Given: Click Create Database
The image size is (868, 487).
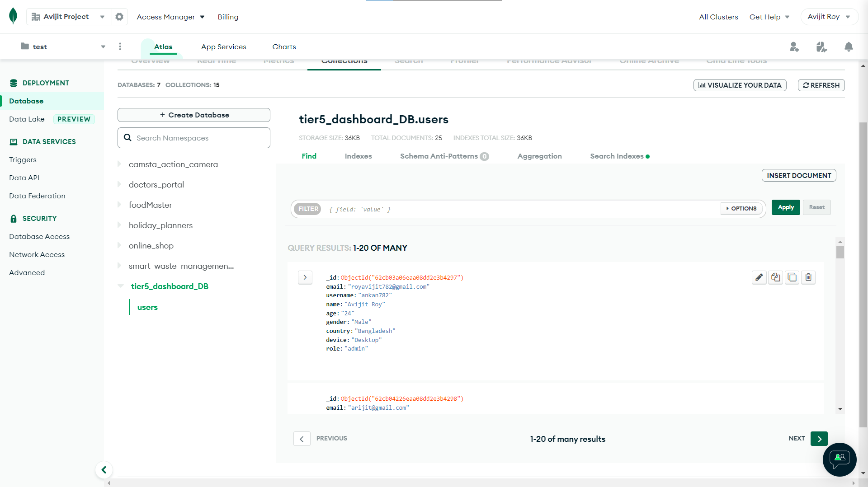Looking at the screenshot, I should pyautogui.click(x=193, y=115).
